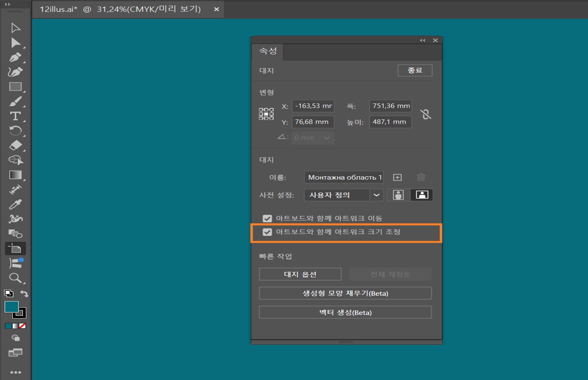Select the Gradient tool
This screenshot has height=380, width=588.
15,175
